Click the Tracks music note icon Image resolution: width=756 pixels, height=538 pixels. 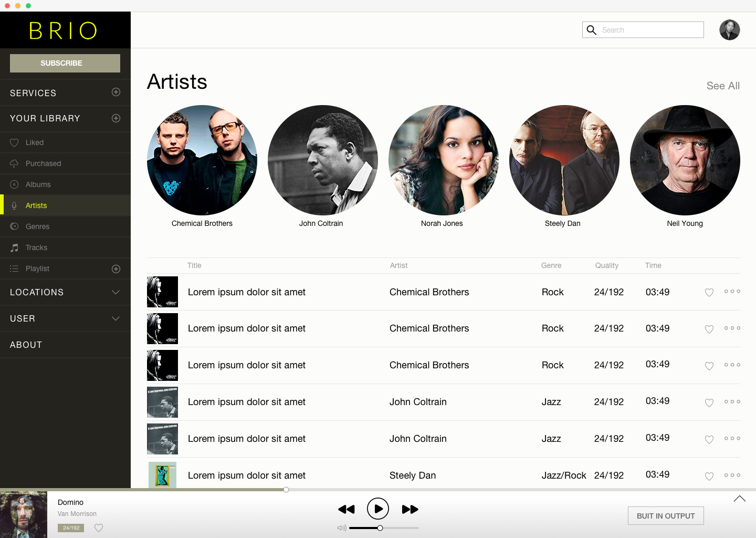(14, 247)
